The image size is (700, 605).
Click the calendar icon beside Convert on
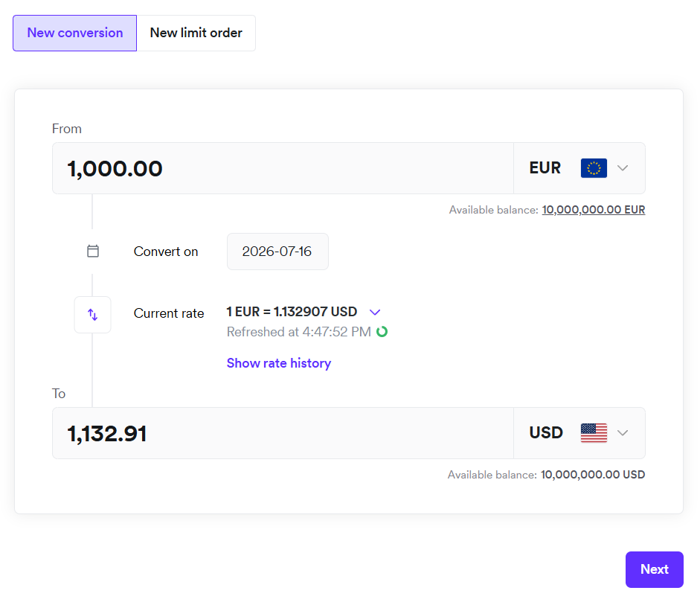[x=93, y=251]
